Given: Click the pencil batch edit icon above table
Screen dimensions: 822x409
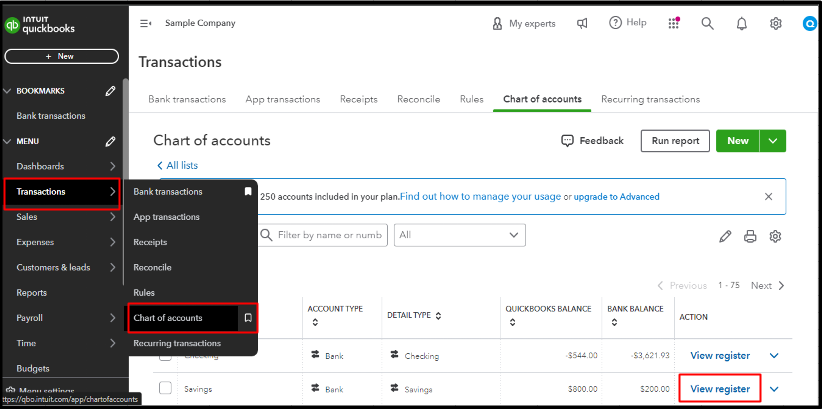Looking at the screenshot, I should [x=725, y=236].
